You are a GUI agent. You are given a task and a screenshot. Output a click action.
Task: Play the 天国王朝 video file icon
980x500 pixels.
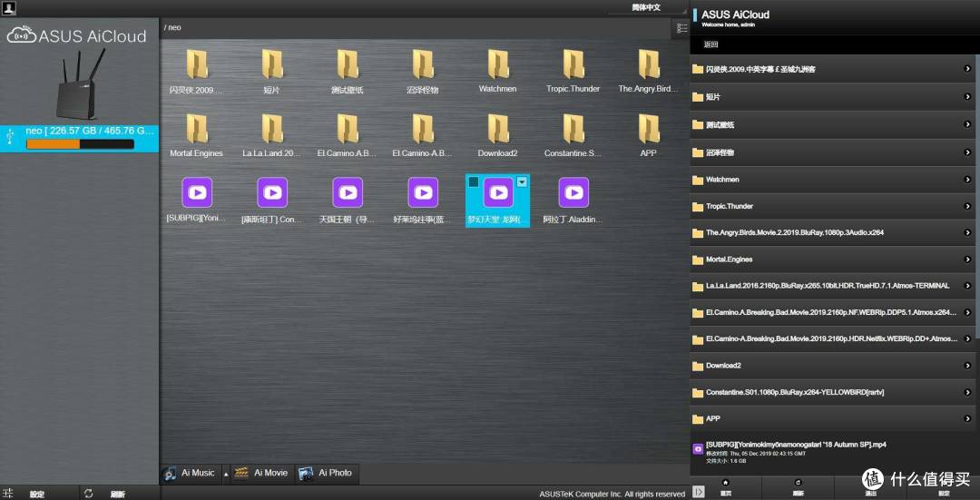coord(348,192)
